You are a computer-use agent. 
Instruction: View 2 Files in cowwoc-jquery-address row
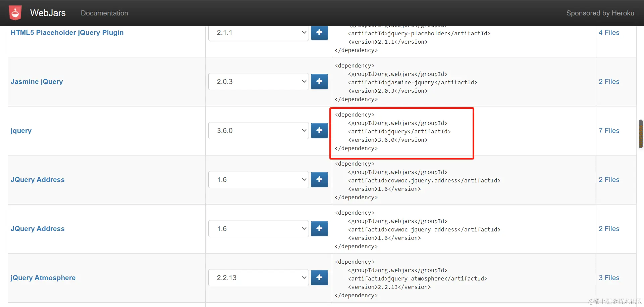[x=609, y=229]
